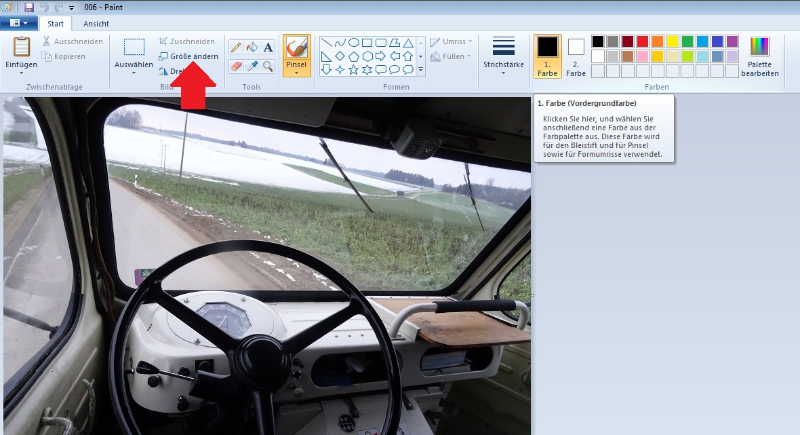This screenshot has height=435, width=800.
Task: Choose the yellow color swatch
Action: click(672, 41)
